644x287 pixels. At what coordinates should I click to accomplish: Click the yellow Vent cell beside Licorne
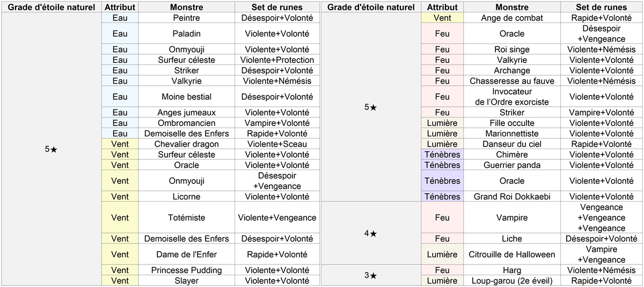coord(120,197)
